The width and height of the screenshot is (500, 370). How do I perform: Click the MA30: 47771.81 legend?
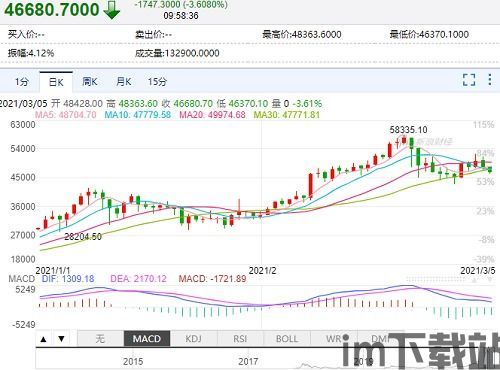pos(287,115)
